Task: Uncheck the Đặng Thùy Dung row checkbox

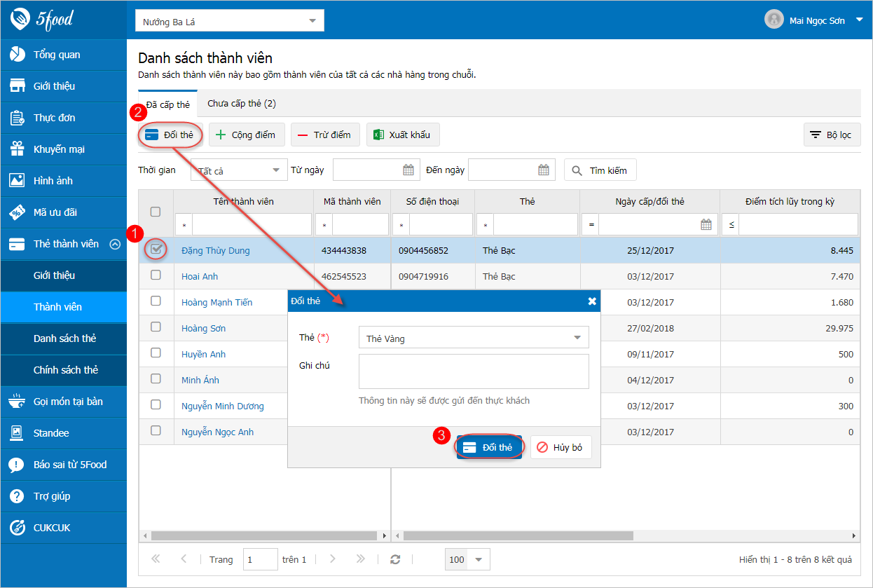Action: (156, 248)
